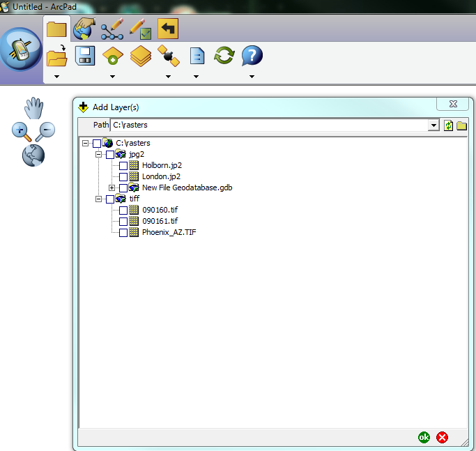Check the jpg2 folder checkbox
This screenshot has height=451, width=476.
click(x=110, y=155)
